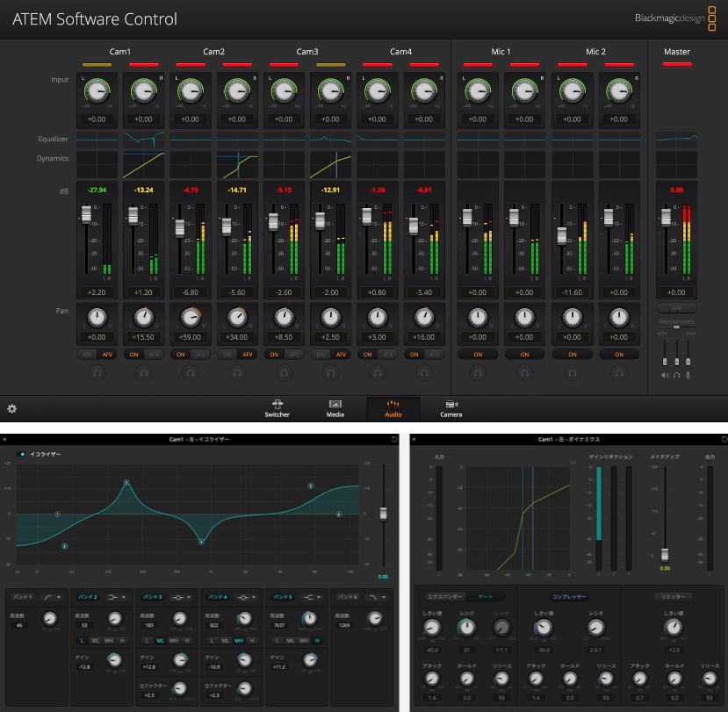Open Cam1 right channel equalizer curve
Image resolution: width=728 pixels, height=712 pixels.
(143, 139)
